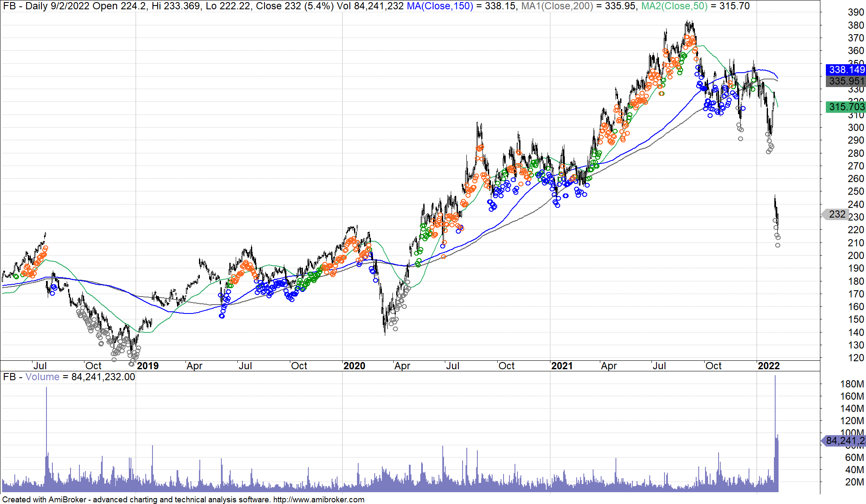The image size is (866, 504).
Task: Click the Oct label before 2022
Action: (x=713, y=366)
